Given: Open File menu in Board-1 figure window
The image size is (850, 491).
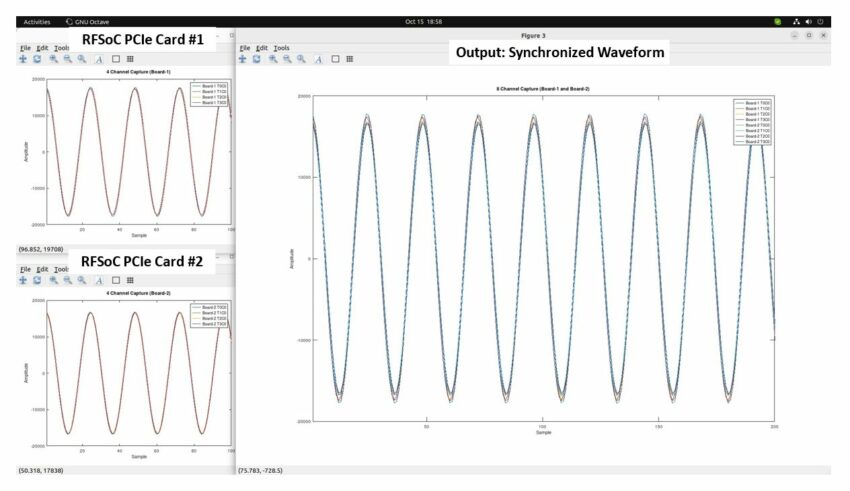Looking at the screenshot, I should (x=24, y=47).
